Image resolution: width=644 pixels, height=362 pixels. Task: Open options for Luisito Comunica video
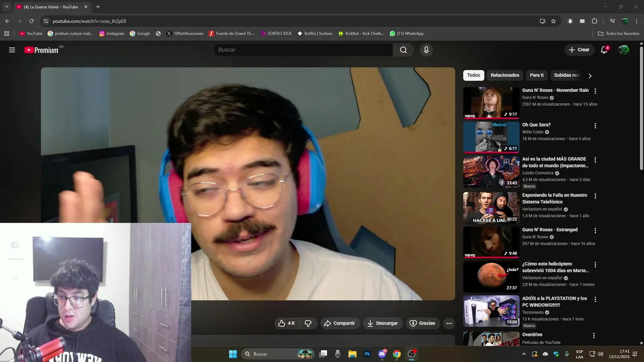pos(595,160)
